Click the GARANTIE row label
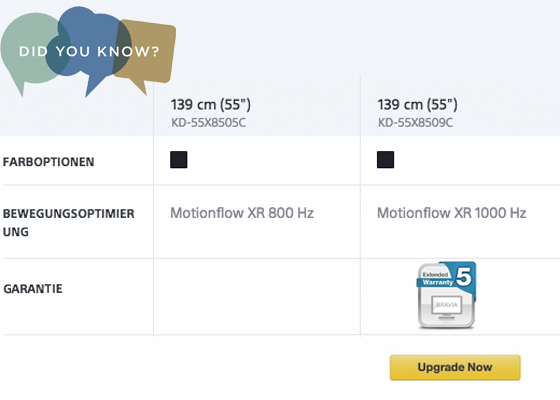 click(x=33, y=289)
